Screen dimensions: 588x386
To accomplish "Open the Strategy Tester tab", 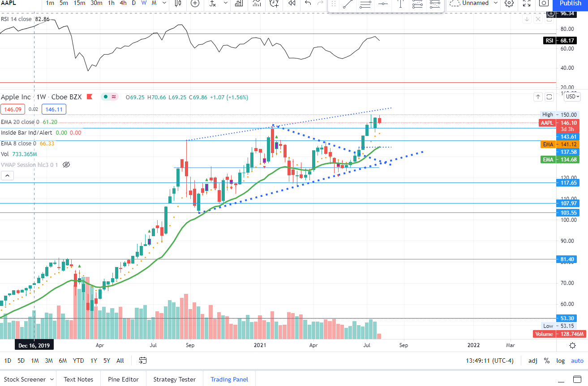I will [x=174, y=379].
